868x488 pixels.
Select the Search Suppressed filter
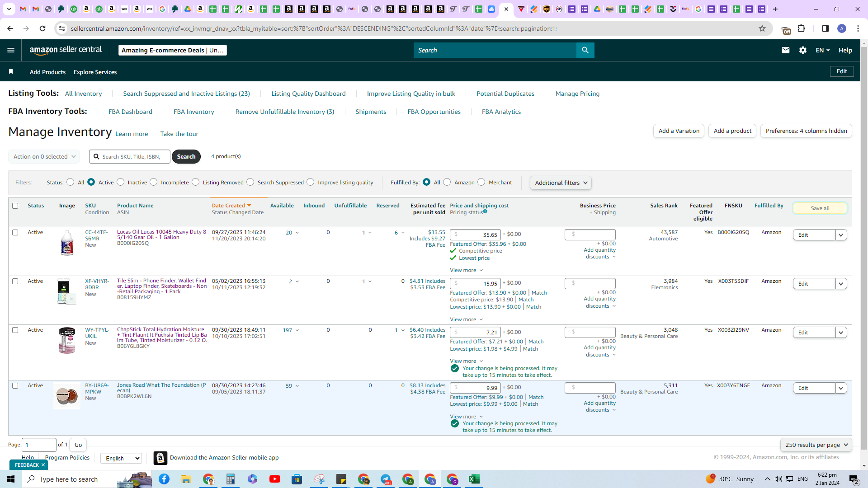[x=250, y=182]
